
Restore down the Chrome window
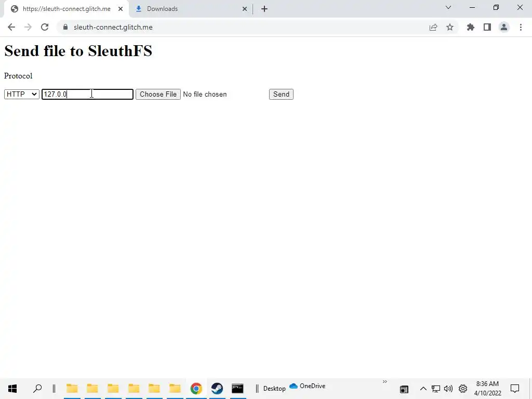[x=496, y=7]
